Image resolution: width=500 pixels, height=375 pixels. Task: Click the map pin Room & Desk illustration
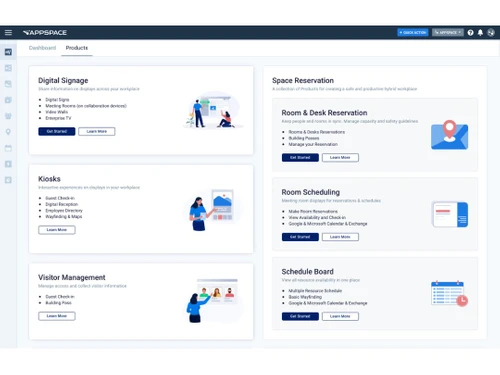coord(449,135)
